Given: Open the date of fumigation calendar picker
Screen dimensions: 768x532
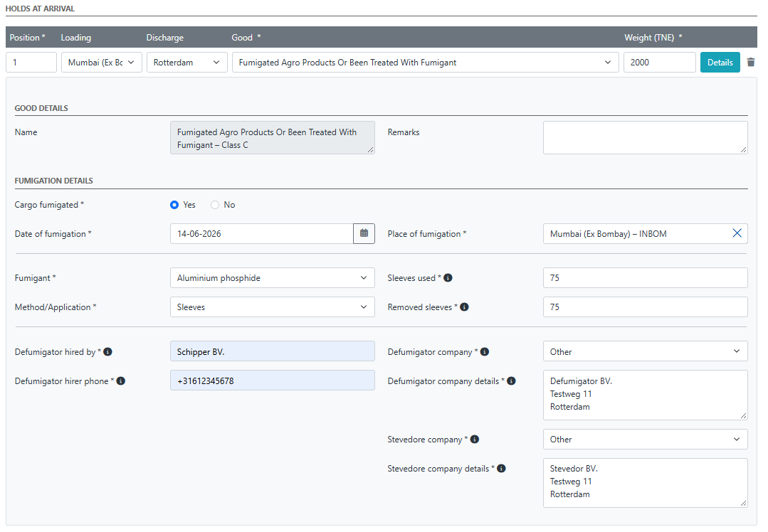Looking at the screenshot, I should pos(364,233).
